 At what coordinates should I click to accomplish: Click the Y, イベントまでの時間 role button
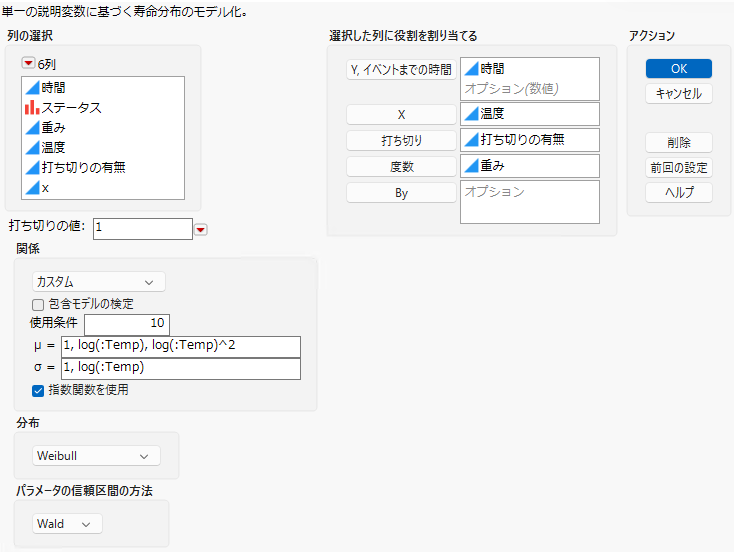[x=401, y=70]
